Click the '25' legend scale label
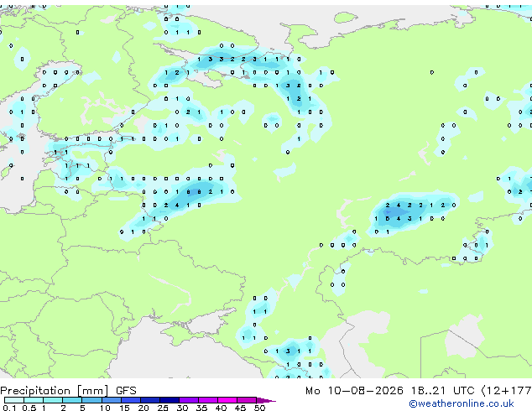This screenshot has width=532, height=411. pos(163,408)
